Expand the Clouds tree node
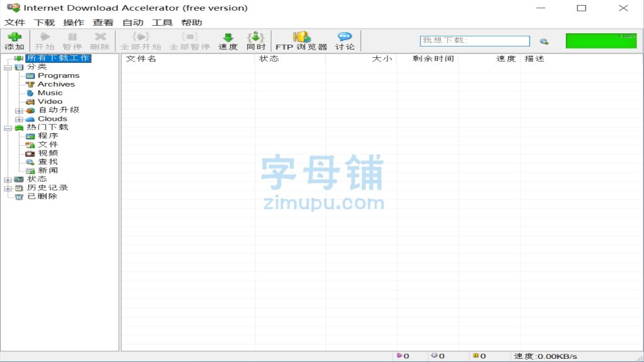The height and width of the screenshot is (362, 644). (19, 119)
